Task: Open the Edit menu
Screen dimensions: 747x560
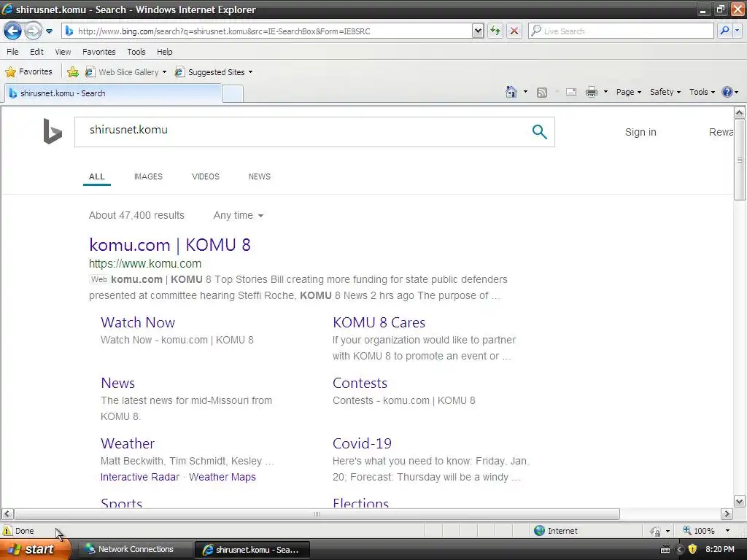Action: (x=36, y=52)
